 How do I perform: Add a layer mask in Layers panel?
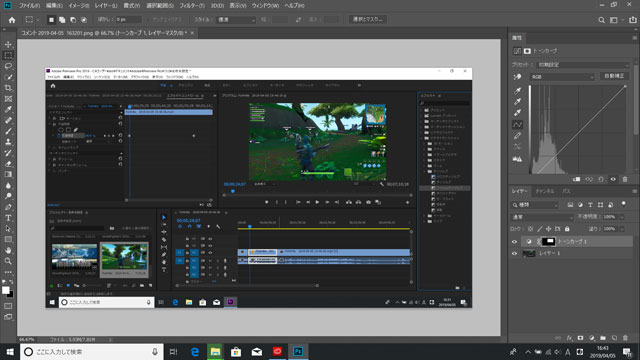[x=580, y=338]
